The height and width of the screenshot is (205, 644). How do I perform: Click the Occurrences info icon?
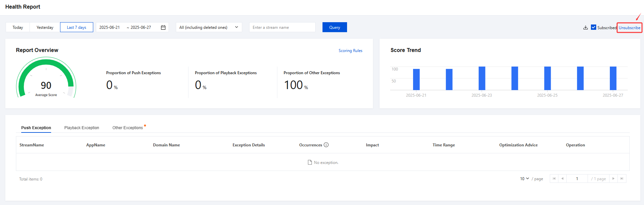(x=326, y=145)
